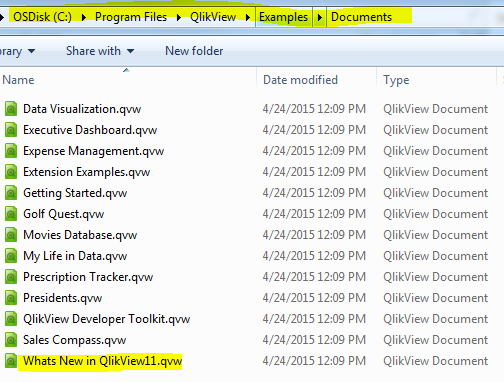Click the Sales Compass.qvw file icon

pos(11,340)
